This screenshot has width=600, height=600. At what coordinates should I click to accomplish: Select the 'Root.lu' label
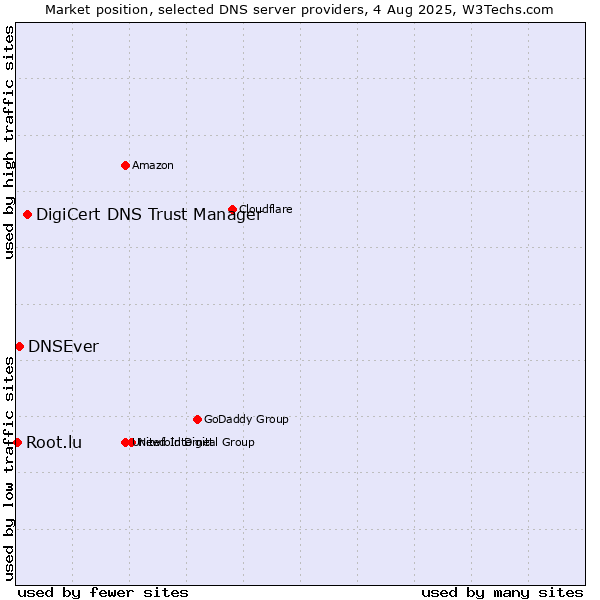click(54, 443)
